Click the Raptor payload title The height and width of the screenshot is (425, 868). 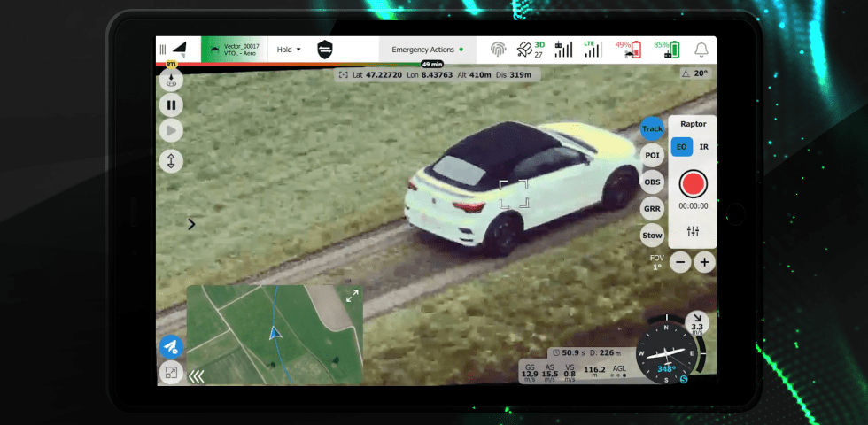(x=693, y=124)
